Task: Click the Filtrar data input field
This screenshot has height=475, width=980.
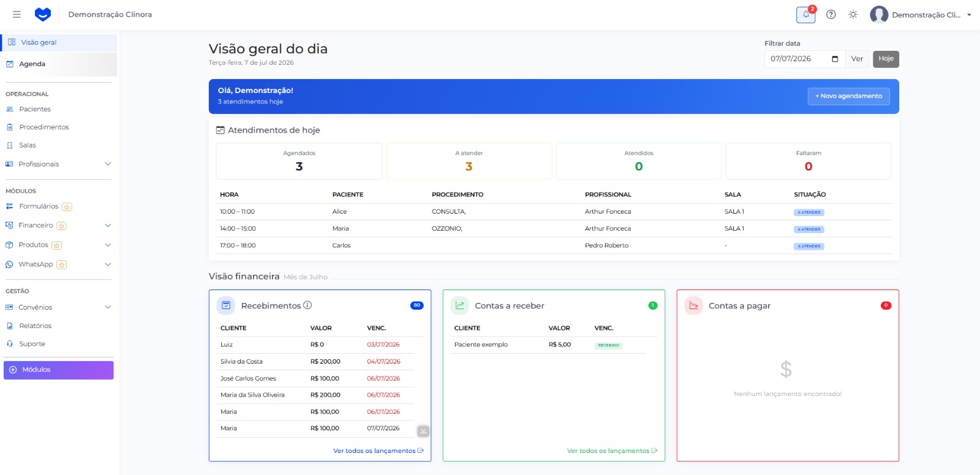Action: 804,59
